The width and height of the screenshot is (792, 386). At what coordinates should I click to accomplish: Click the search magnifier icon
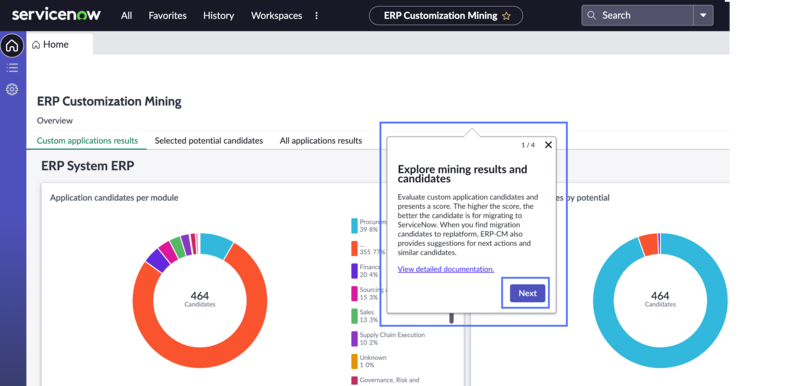(592, 16)
